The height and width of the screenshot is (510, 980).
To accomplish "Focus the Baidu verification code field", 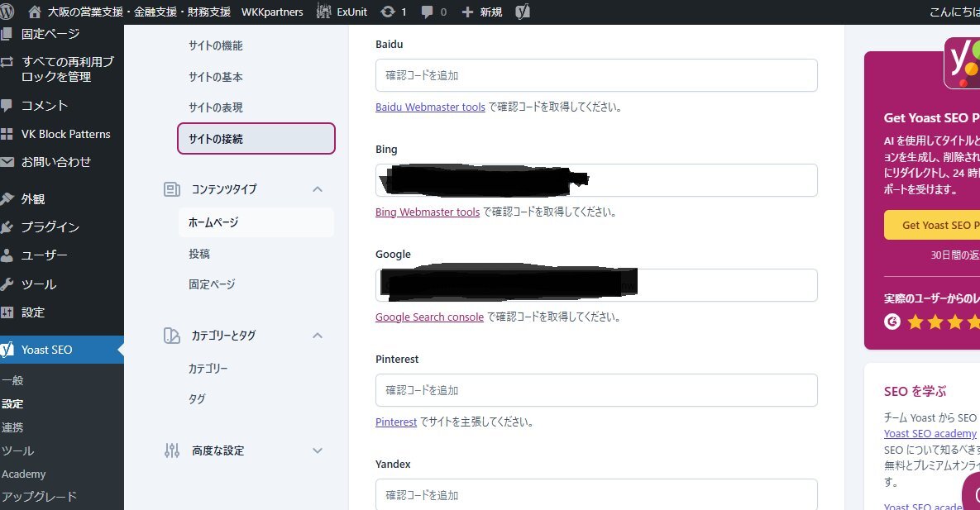I will pos(596,75).
